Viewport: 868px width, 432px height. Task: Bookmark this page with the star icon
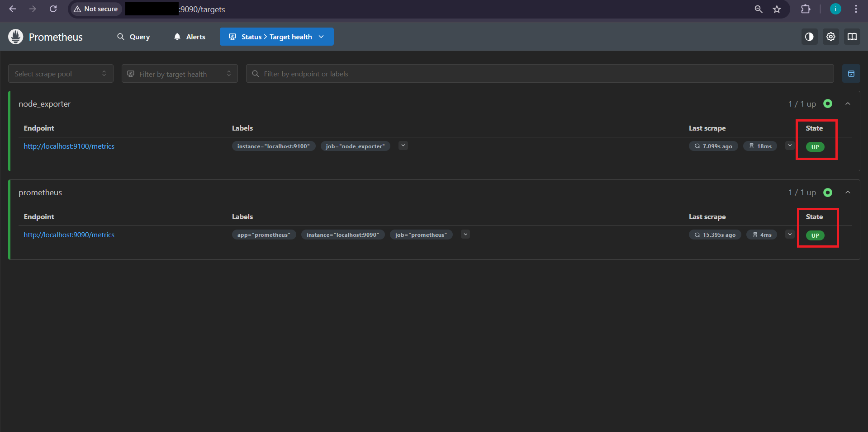click(777, 9)
